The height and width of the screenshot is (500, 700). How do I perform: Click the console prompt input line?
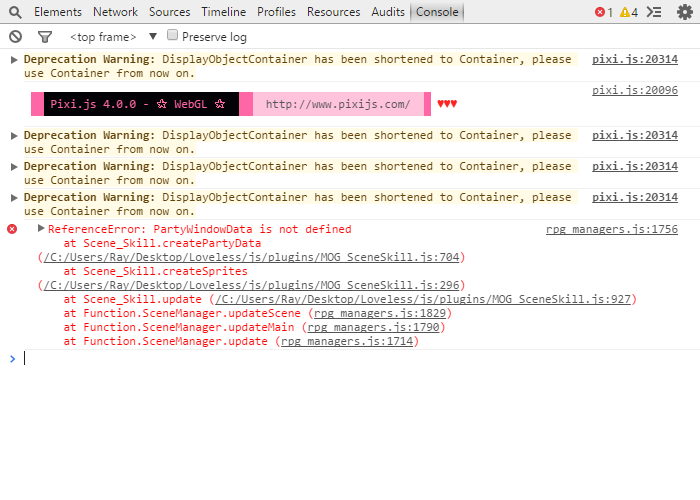pyautogui.click(x=357, y=358)
